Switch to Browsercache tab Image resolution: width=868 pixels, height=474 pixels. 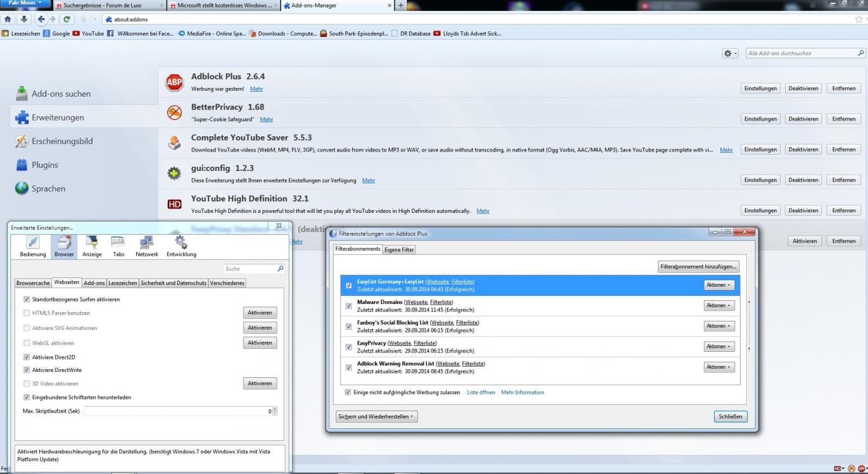click(x=33, y=283)
